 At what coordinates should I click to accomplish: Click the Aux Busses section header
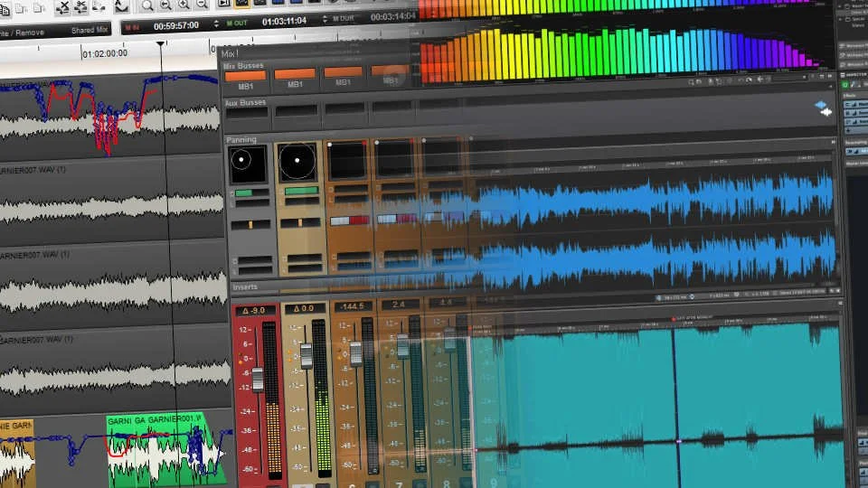(x=245, y=102)
